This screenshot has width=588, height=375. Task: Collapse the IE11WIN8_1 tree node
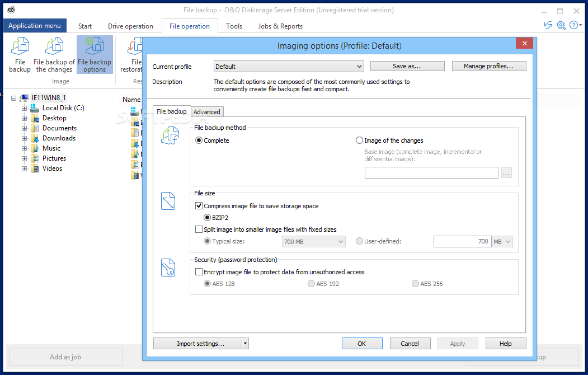14,99
